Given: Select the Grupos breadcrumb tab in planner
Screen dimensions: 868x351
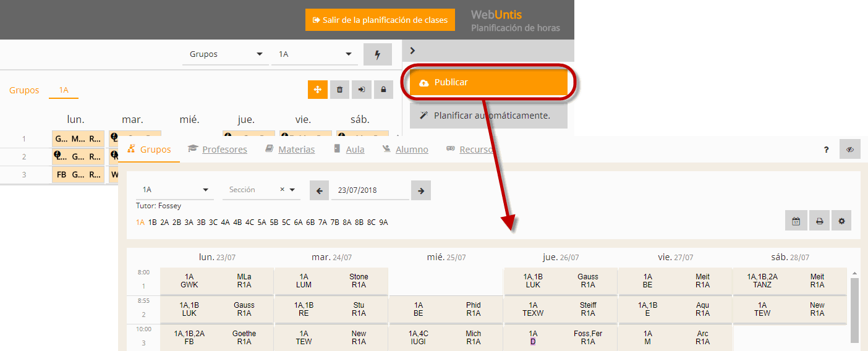Looking at the screenshot, I should pos(24,90).
